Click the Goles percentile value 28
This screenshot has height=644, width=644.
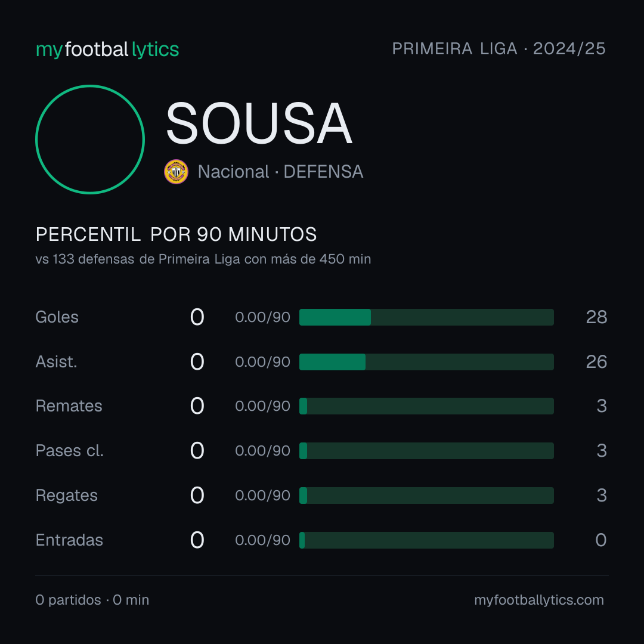596,317
